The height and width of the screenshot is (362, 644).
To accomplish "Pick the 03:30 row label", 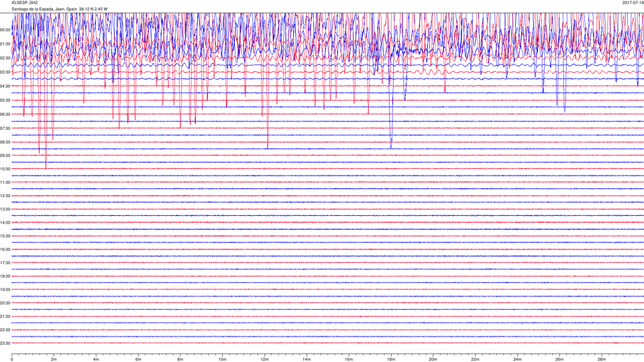I will point(5,72).
